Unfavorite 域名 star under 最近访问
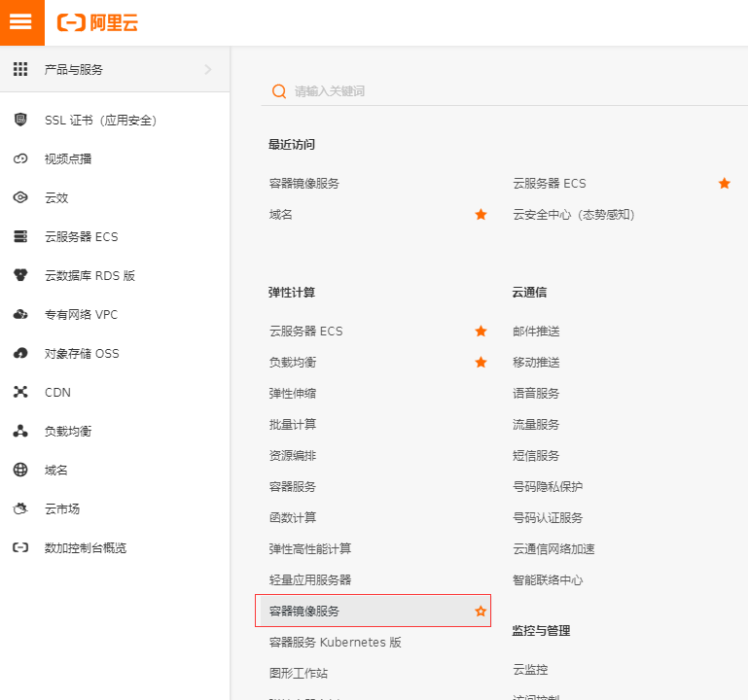 pyautogui.click(x=481, y=215)
